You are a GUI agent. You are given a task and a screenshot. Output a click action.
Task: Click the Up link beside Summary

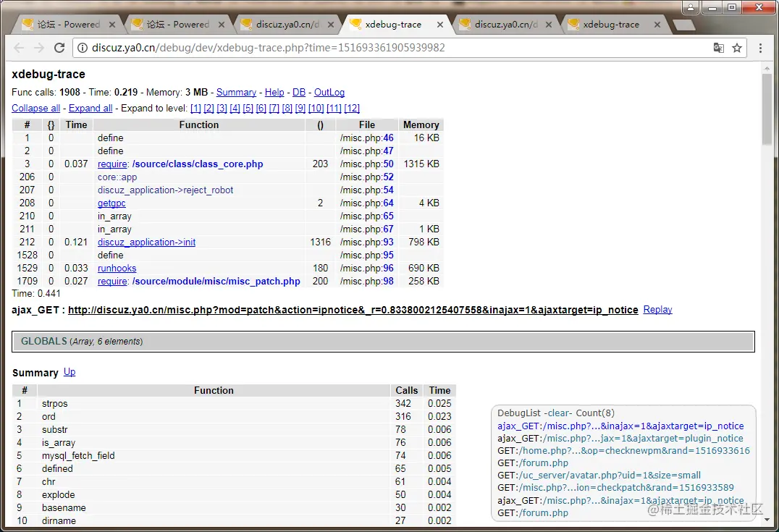pos(70,371)
